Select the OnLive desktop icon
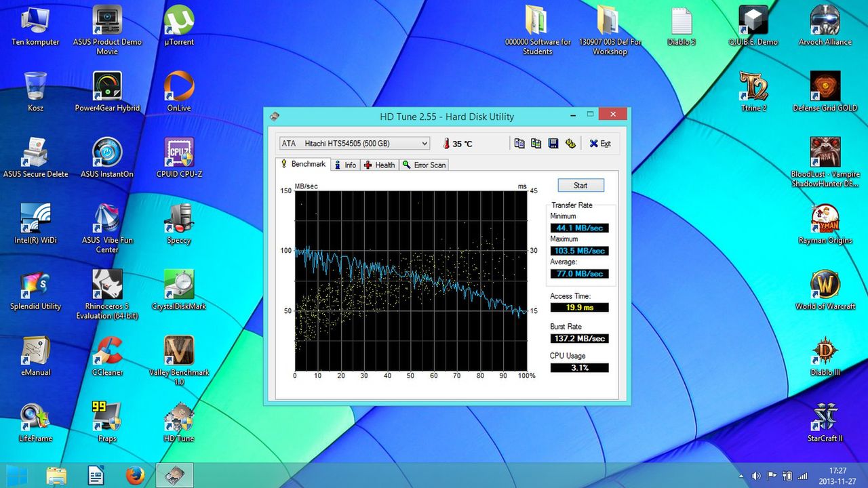Viewport: 868px width, 488px height. click(179, 92)
